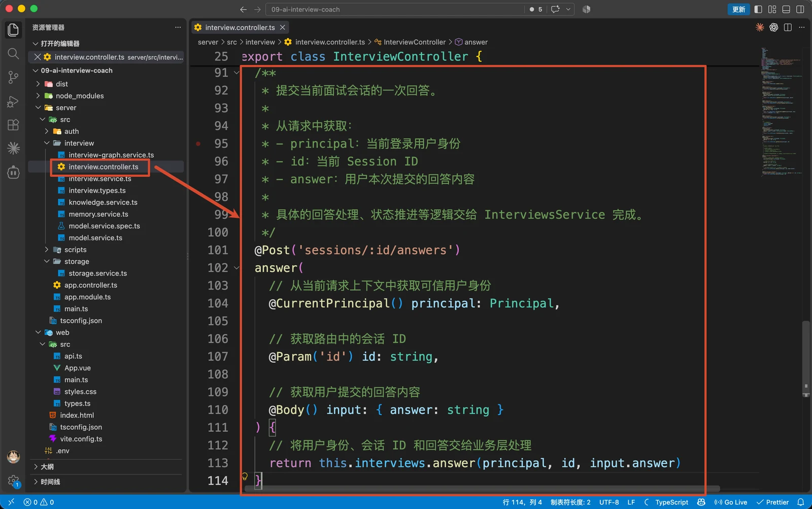Click the navigate back arrow

244,9
